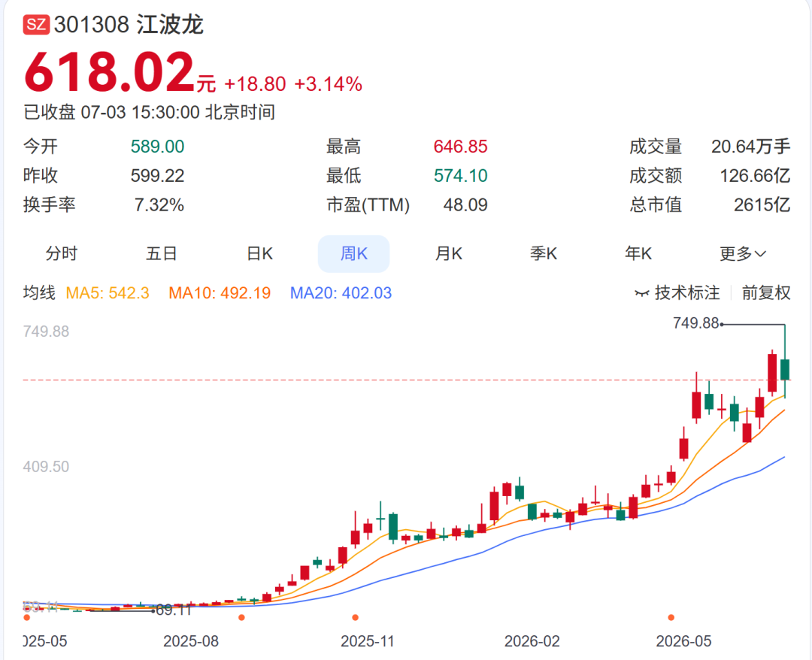Select the 五日 five-day tab

tap(161, 253)
